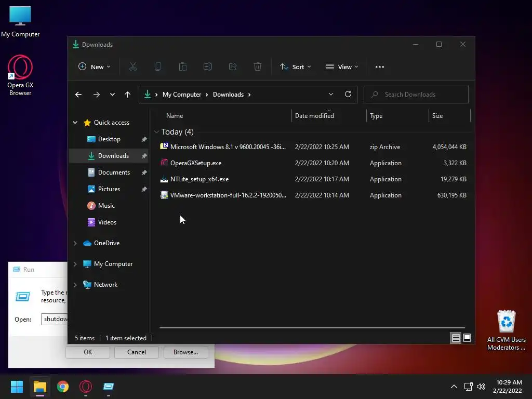This screenshot has width=532, height=399.
Task: Expand the Network tree node
Action: 75,285
